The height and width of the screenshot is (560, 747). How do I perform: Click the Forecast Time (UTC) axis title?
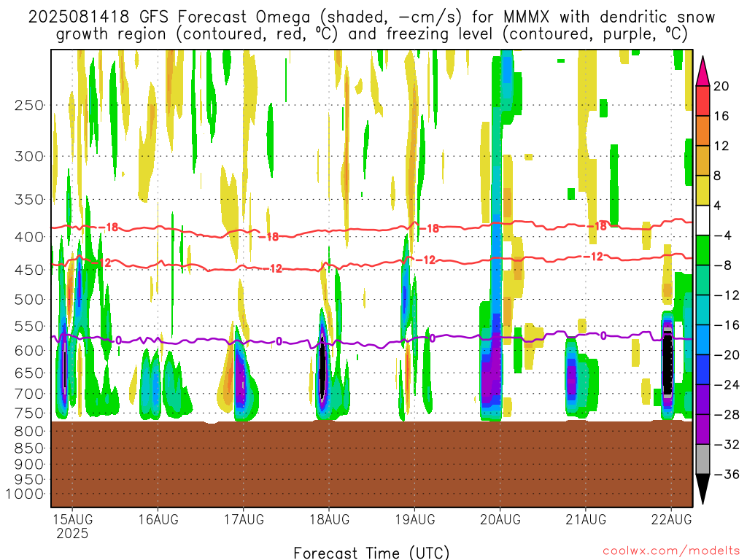pos(371,553)
